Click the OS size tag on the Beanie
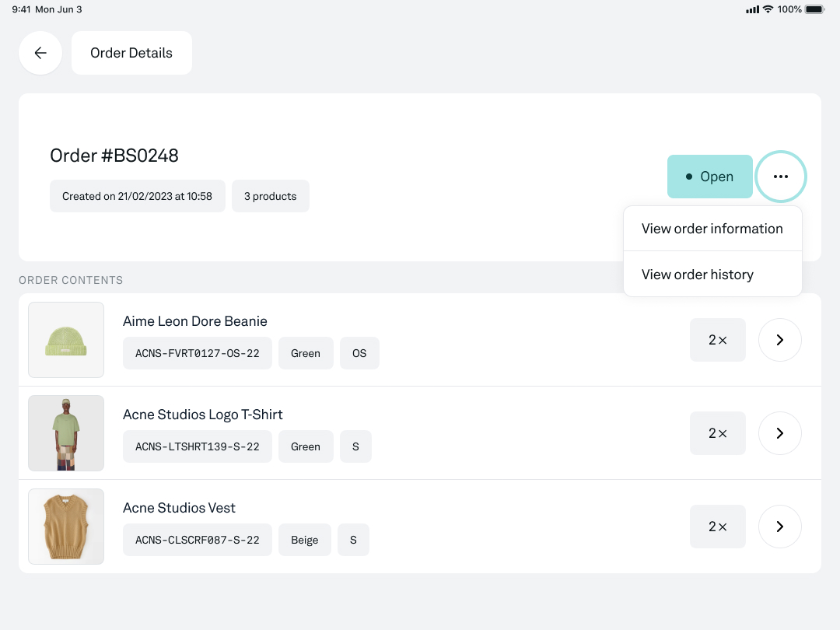 pyautogui.click(x=359, y=353)
